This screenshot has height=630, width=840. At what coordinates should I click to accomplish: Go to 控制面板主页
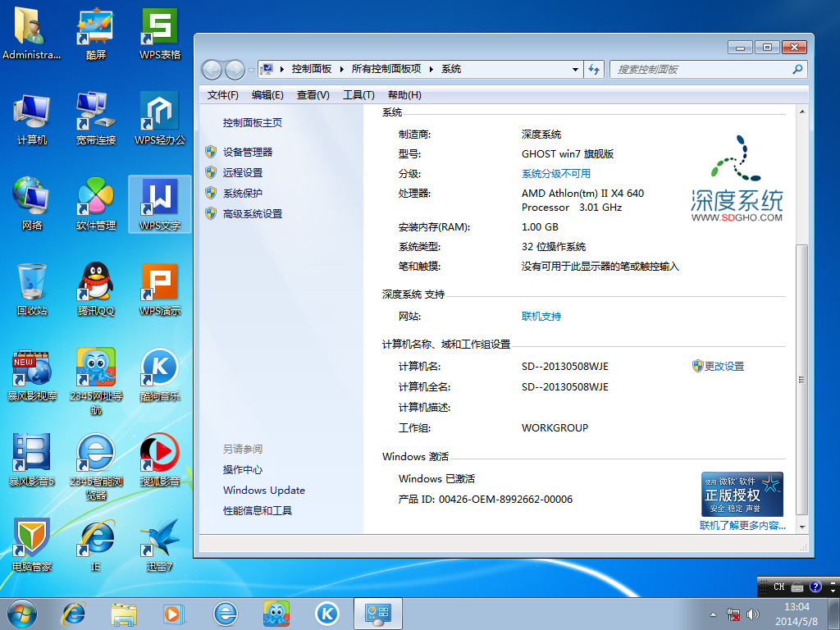pyautogui.click(x=253, y=123)
